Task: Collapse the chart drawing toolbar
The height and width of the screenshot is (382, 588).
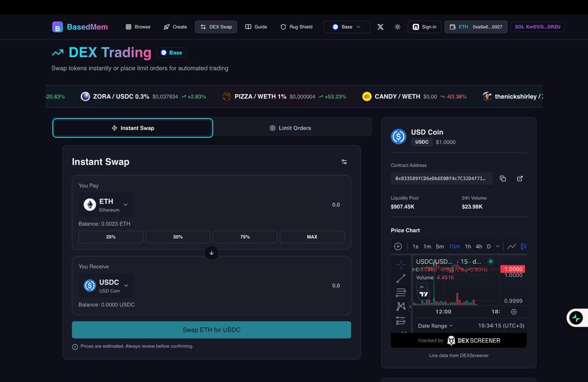Action: [x=411, y=306]
